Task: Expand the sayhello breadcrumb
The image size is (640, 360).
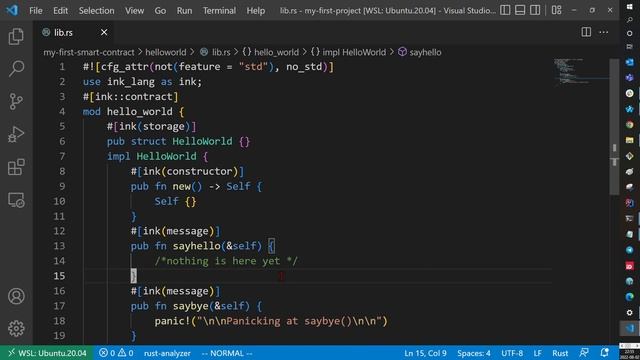Action: coord(420,52)
